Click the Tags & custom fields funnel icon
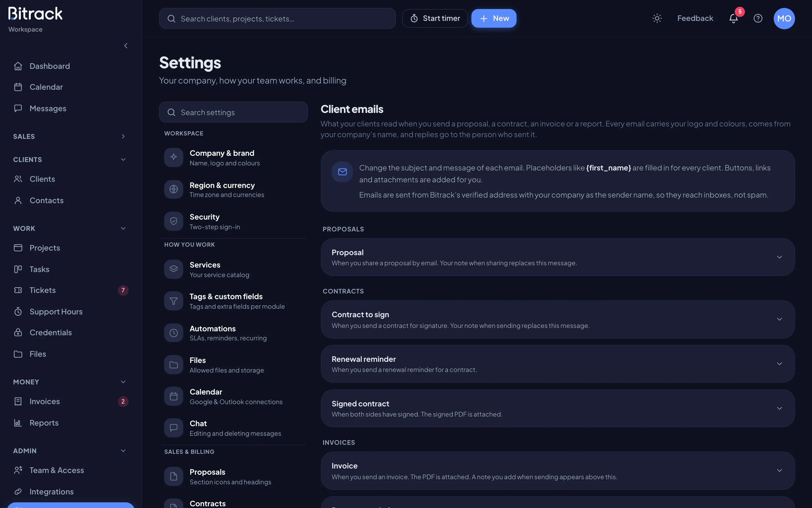812x508 pixels. click(x=173, y=301)
